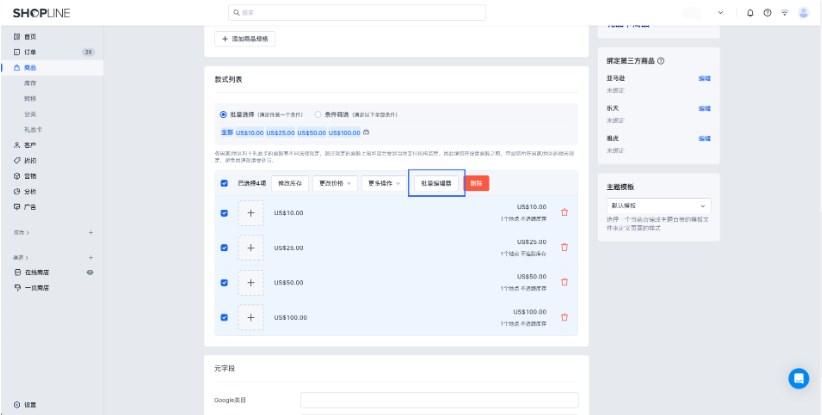Filter variants by US$25.00 tag

pos(280,133)
